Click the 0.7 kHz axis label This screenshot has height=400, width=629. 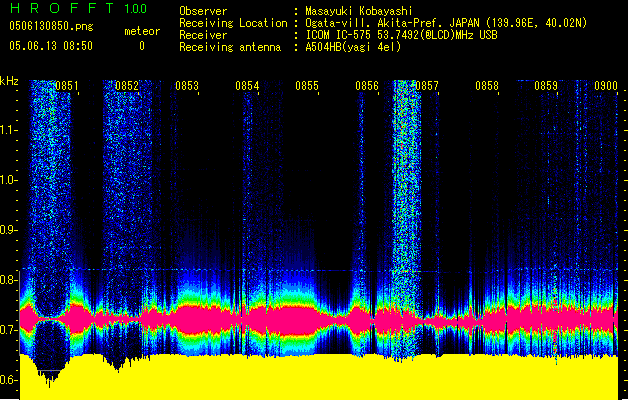8,330
